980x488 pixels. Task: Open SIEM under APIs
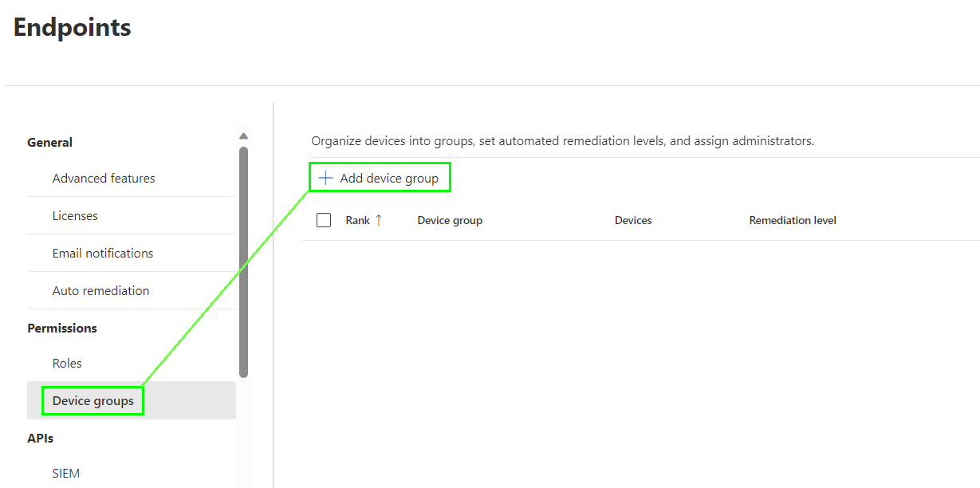(66, 474)
